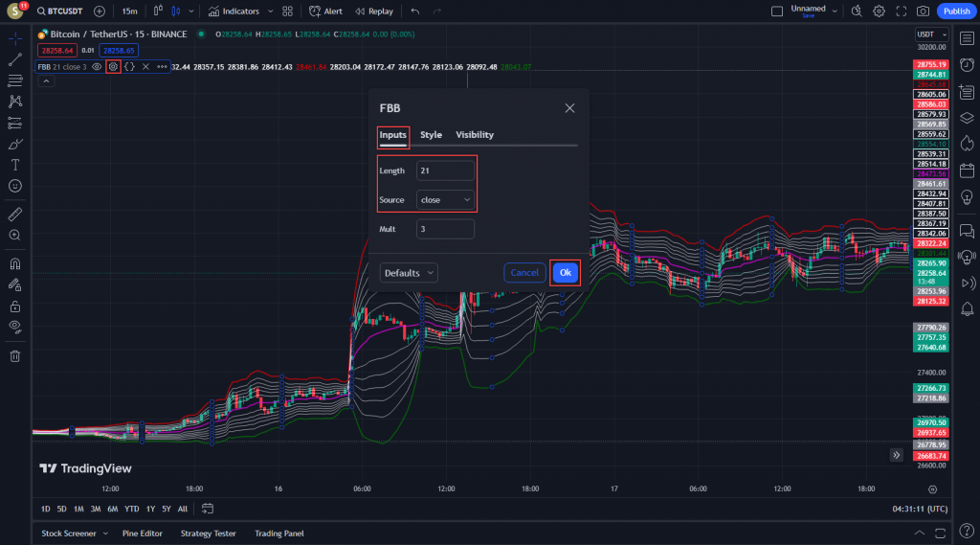
Task: Change the 15m time interval
Action: 129,11
